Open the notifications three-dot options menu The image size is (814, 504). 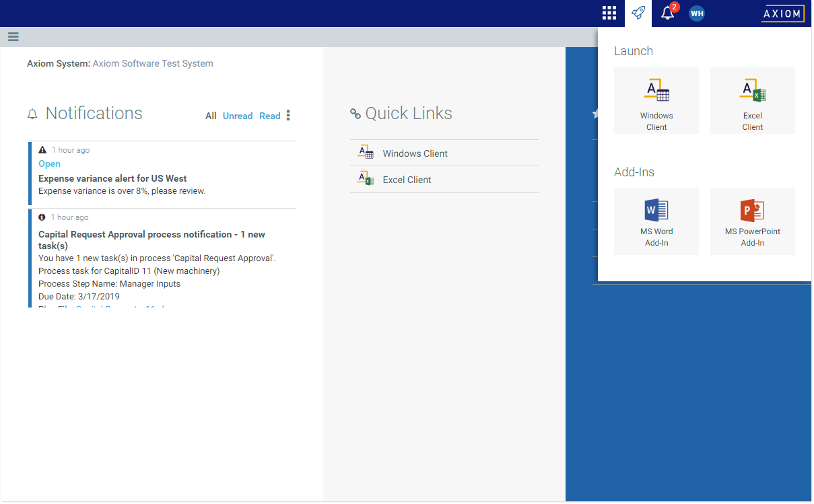288,116
